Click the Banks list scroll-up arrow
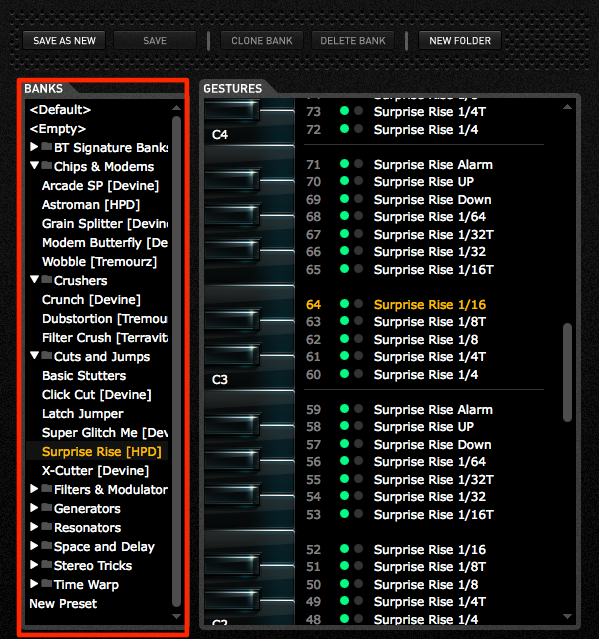 point(176,108)
